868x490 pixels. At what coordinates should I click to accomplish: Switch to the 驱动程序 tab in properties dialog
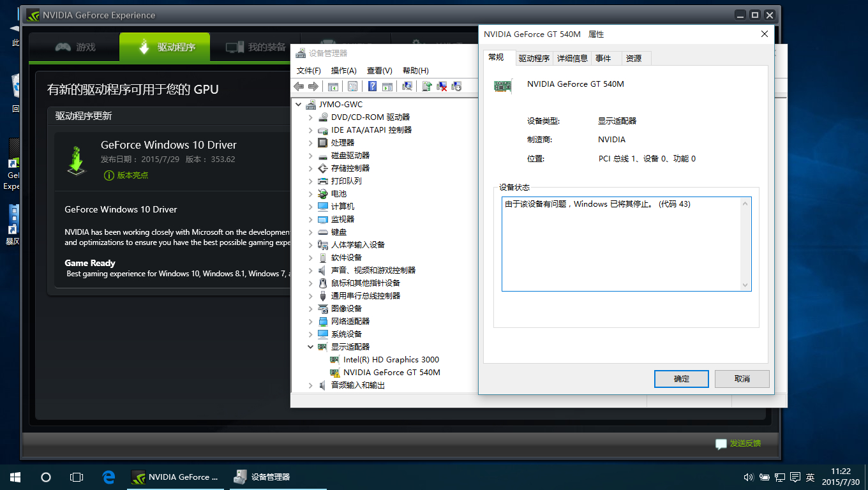pos(534,58)
